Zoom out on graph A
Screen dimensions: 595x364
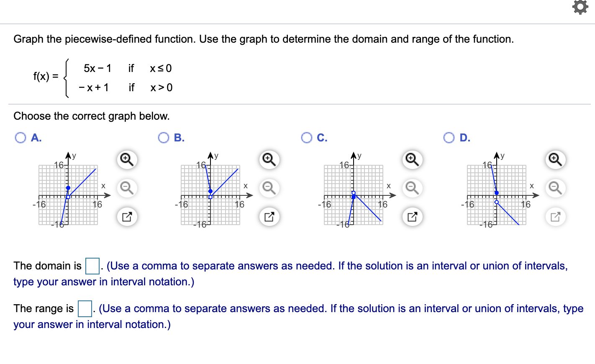127,188
